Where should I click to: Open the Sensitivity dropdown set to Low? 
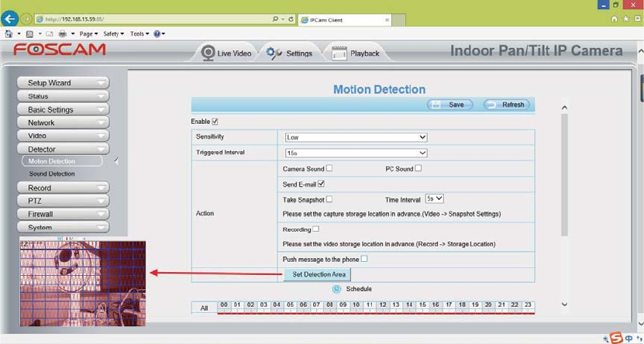tap(356, 137)
